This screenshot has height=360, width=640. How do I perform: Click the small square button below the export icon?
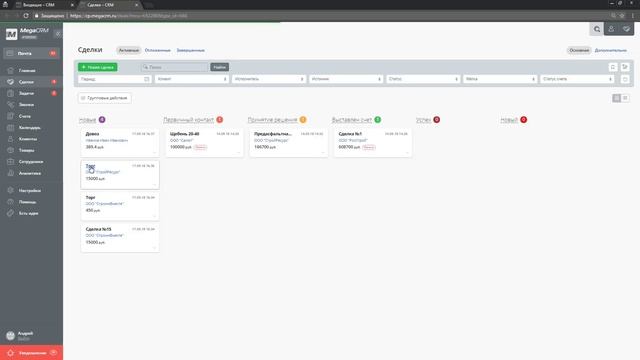click(625, 79)
